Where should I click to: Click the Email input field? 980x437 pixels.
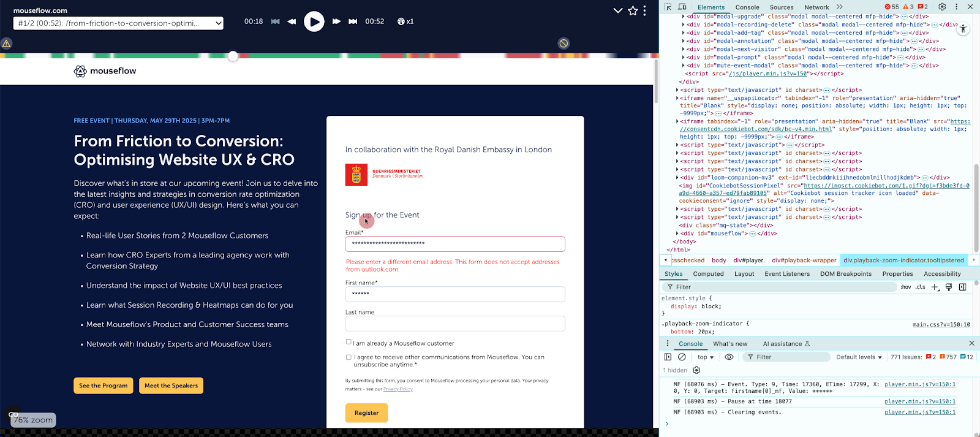click(455, 244)
